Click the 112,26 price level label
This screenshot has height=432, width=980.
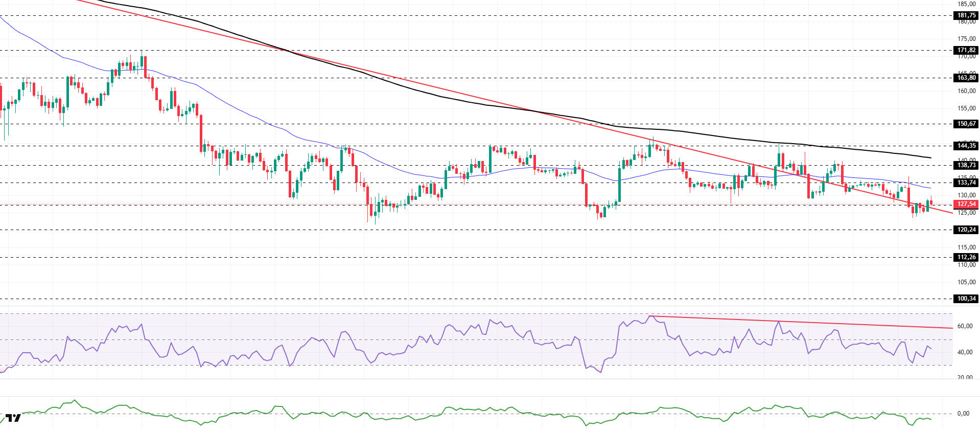[966, 257]
